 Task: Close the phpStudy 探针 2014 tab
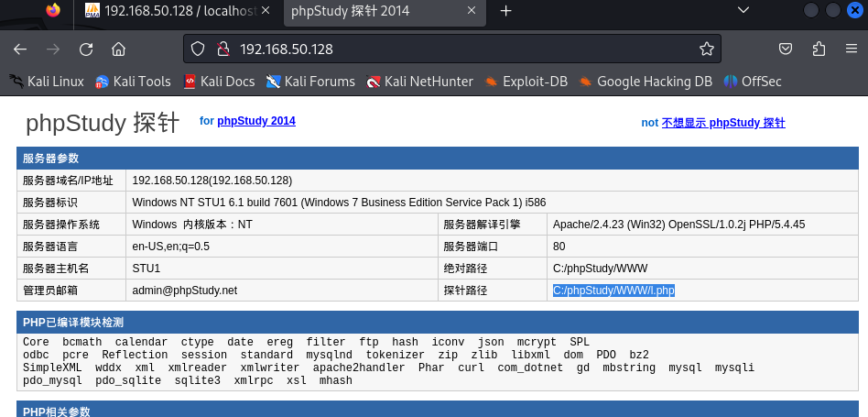click(x=472, y=10)
